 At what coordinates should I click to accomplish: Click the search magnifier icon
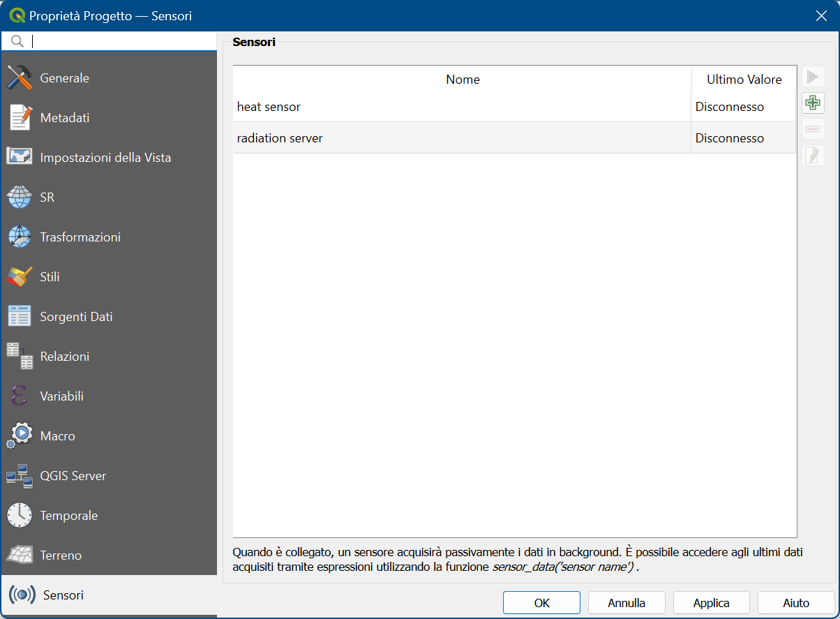[17, 41]
